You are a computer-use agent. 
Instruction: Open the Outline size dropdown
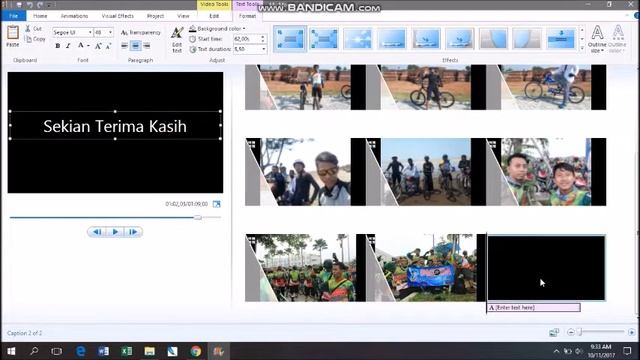tap(597, 39)
